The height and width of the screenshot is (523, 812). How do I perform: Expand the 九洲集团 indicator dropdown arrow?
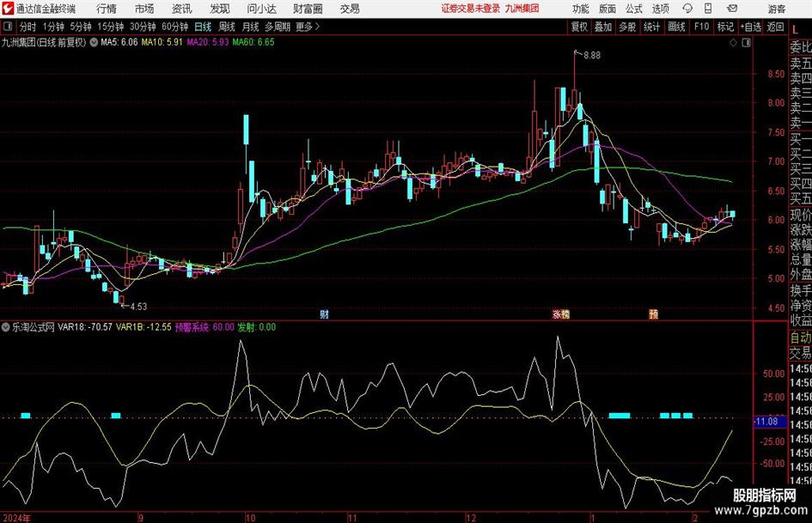[x=94, y=42]
